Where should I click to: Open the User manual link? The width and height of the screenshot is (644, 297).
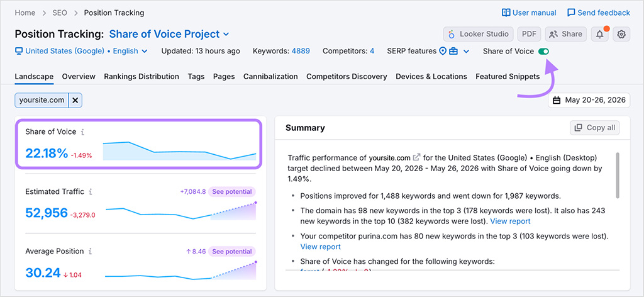(x=530, y=13)
